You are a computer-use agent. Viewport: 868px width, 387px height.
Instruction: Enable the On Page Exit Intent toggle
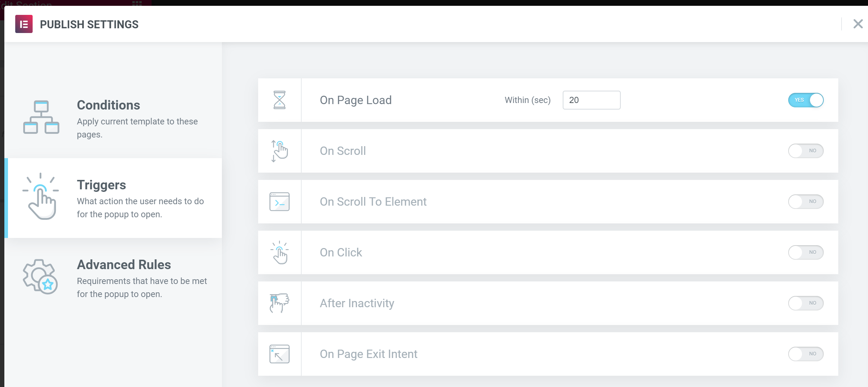(806, 354)
